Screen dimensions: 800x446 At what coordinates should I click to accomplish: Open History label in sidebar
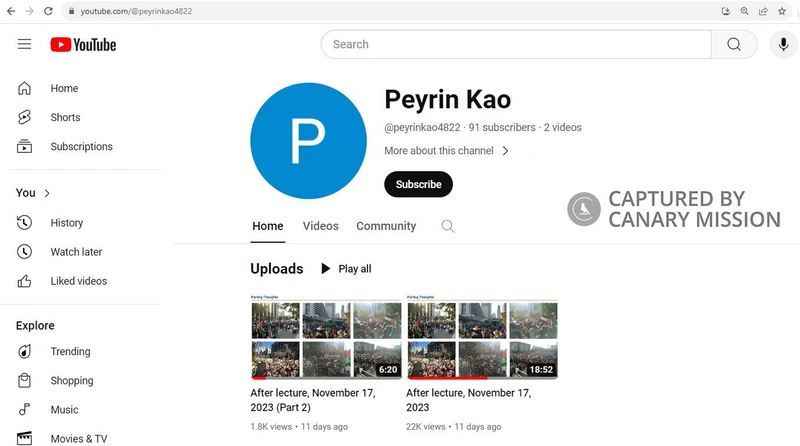pos(67,223)
